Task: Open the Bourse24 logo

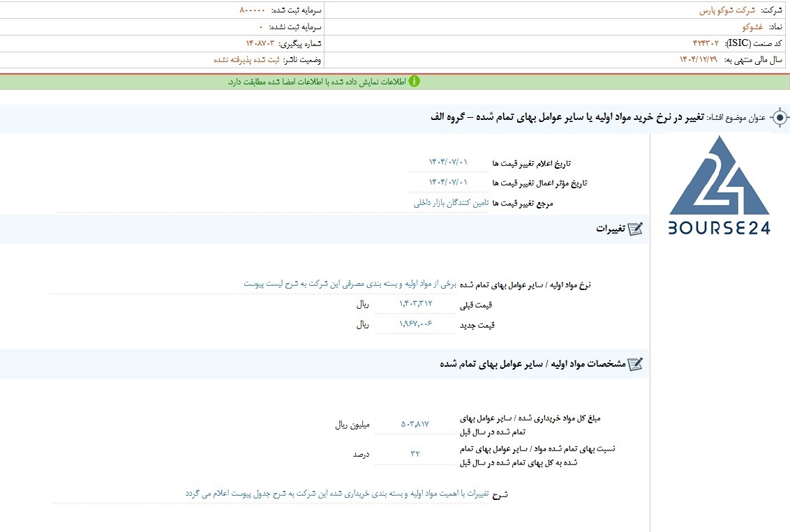Action: point(720,185)
